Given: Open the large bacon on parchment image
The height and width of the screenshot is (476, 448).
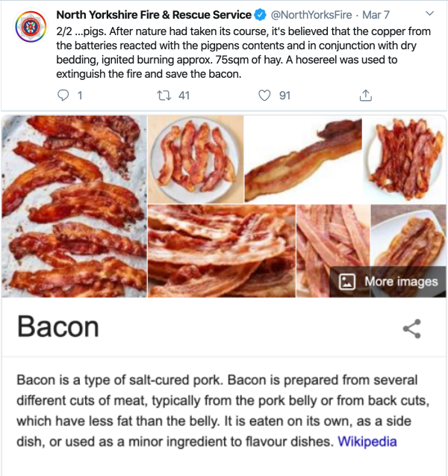Looking at the screenshot, I should tap(74, 206).
